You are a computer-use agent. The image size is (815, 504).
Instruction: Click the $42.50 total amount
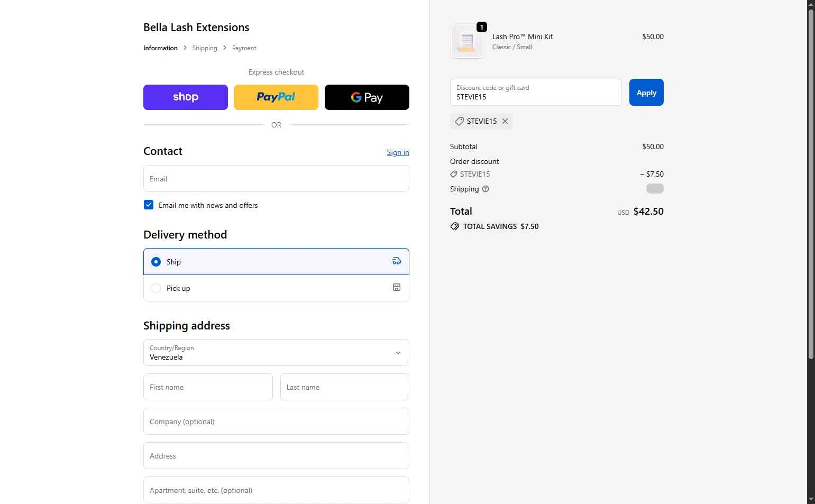click(648, 212)
